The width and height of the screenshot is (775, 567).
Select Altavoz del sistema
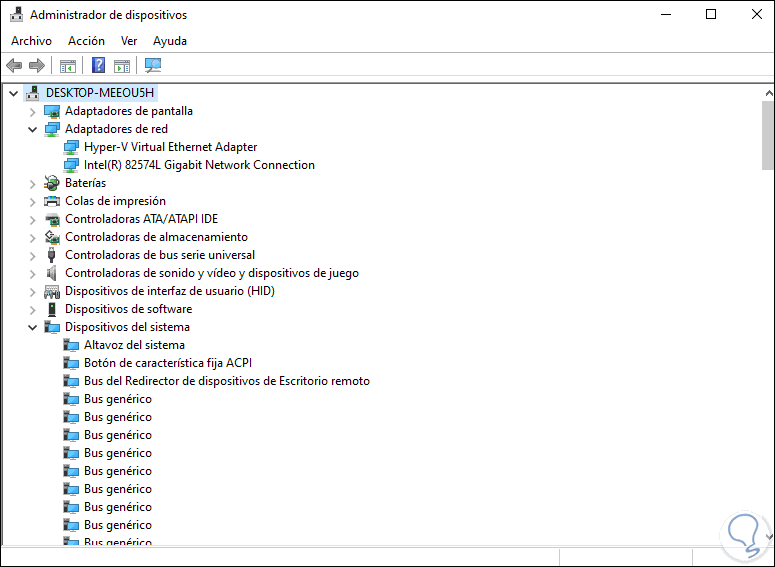(x=134, y=345)
